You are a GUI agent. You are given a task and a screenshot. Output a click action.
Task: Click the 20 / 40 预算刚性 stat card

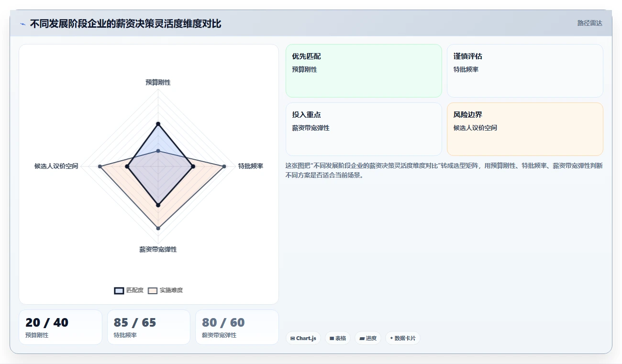click(x=60, y=327)
